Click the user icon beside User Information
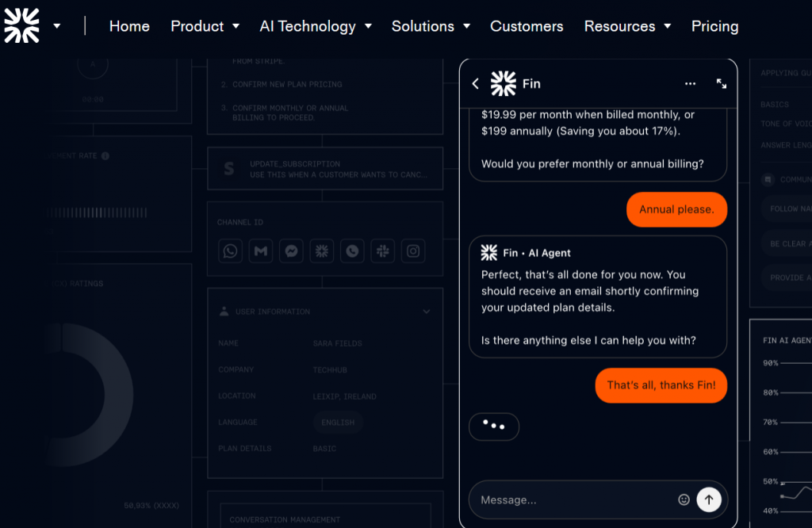The height and width of the screenshot is (528, 812). 224,311
